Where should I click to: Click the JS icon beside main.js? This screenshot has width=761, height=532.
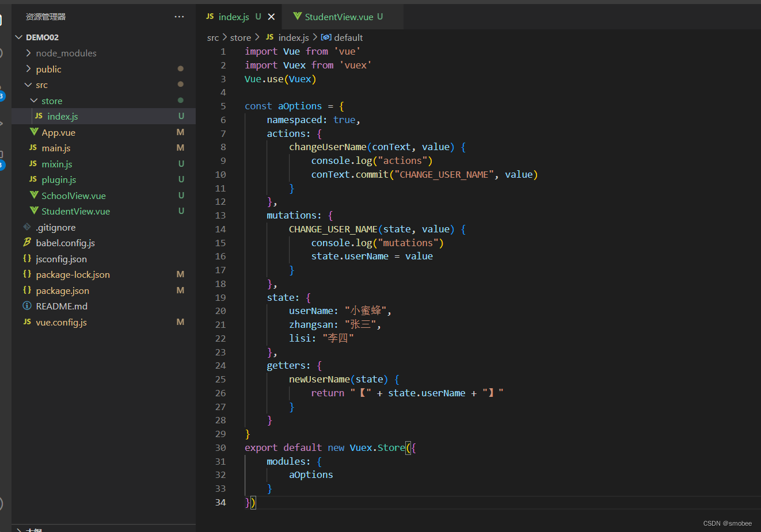click(x=33, y=148)
